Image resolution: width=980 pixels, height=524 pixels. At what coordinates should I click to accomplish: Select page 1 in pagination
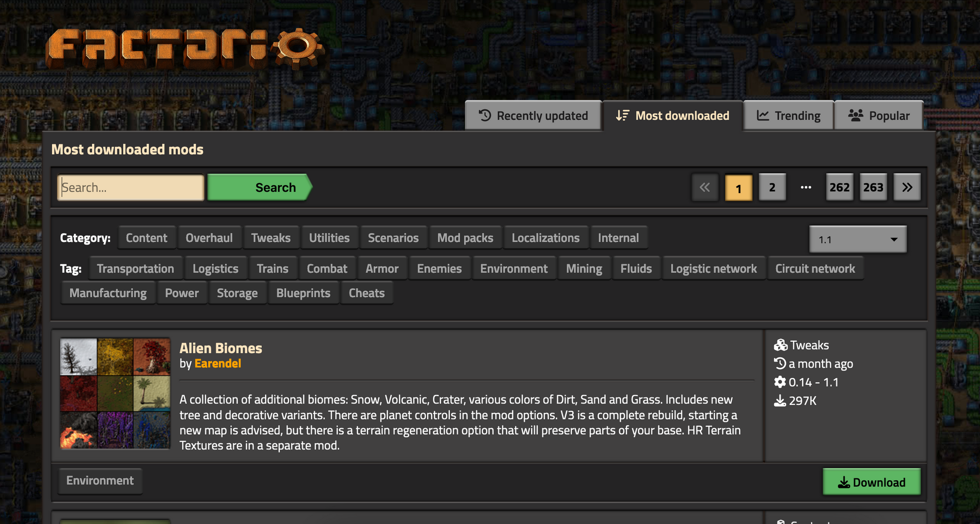pos(738,187)
